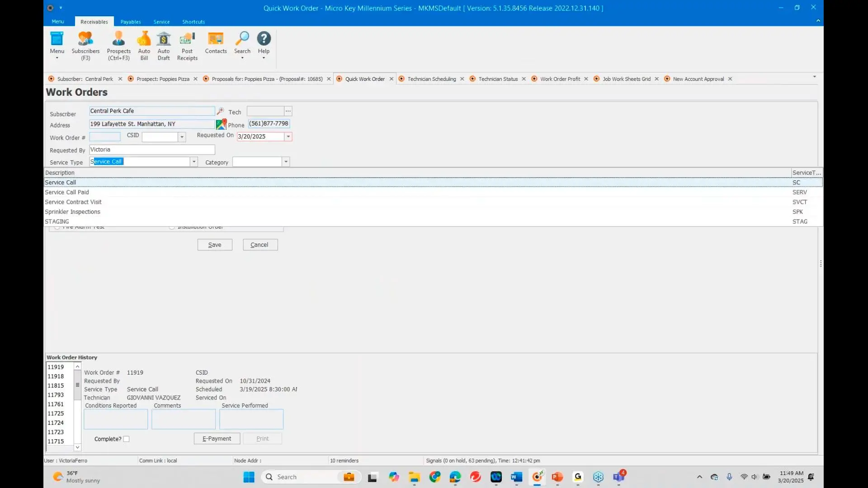Open the Category dropdown
The height and width of the screenshot is (488, 868).
(x=286, y=162)
